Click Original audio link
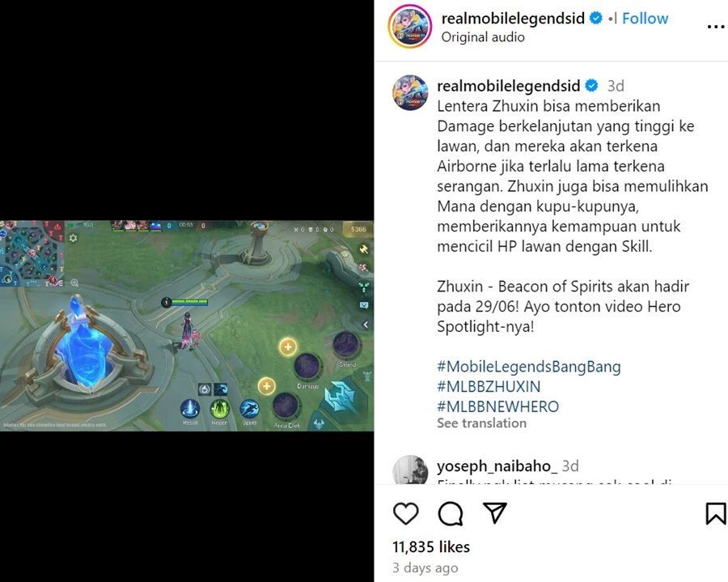Screen dimensions: 728x582 pyautogui.click(x=483, y=37)
